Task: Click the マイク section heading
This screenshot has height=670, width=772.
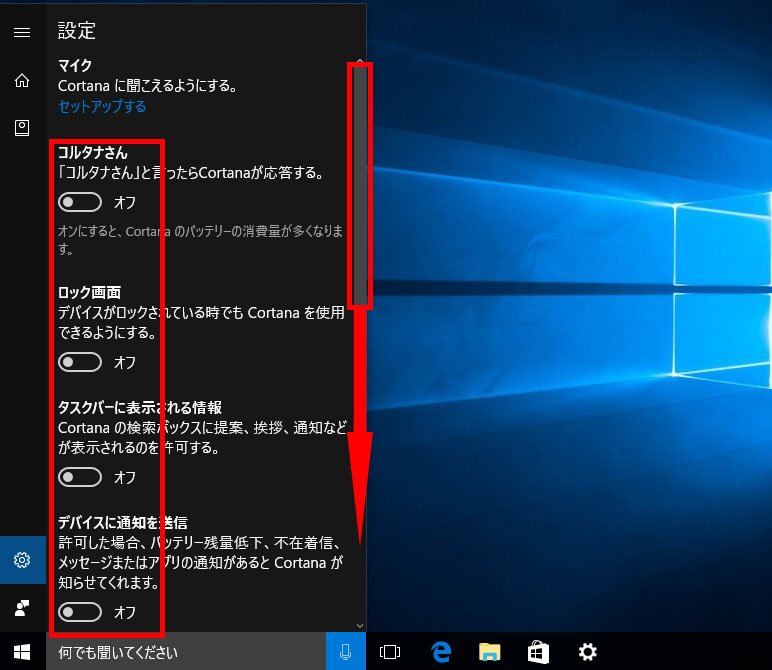Action: (75, 65)
